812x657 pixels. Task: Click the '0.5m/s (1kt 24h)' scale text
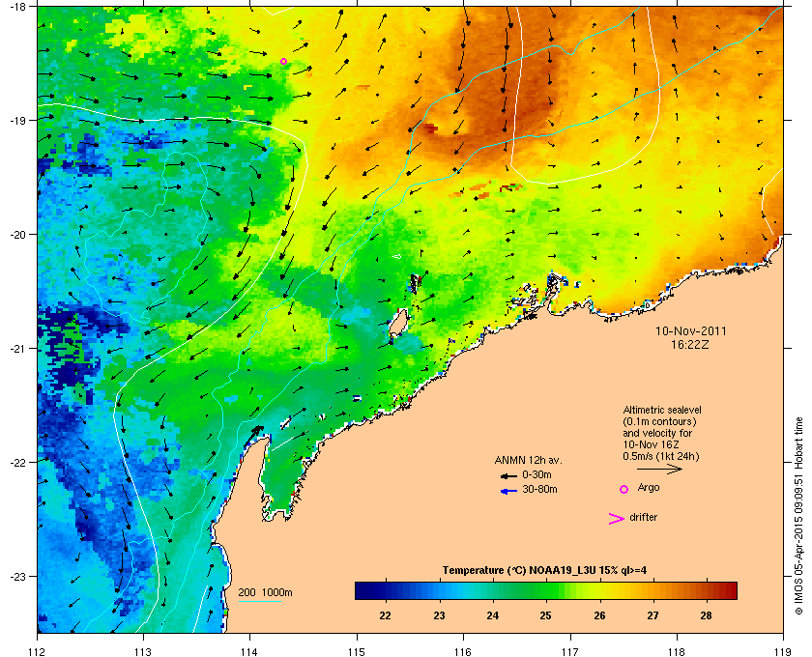tap(661, 457)
